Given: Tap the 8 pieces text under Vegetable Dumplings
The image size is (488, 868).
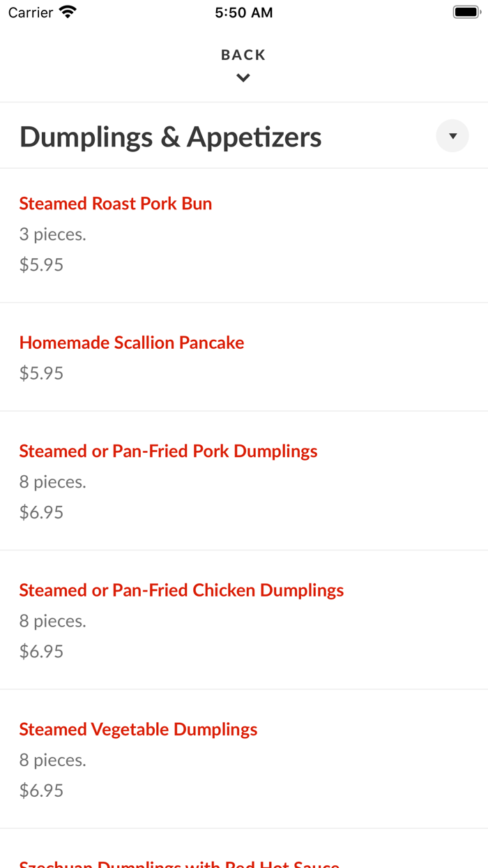Looking at the screenshot, I should click(x=53, y=759).
